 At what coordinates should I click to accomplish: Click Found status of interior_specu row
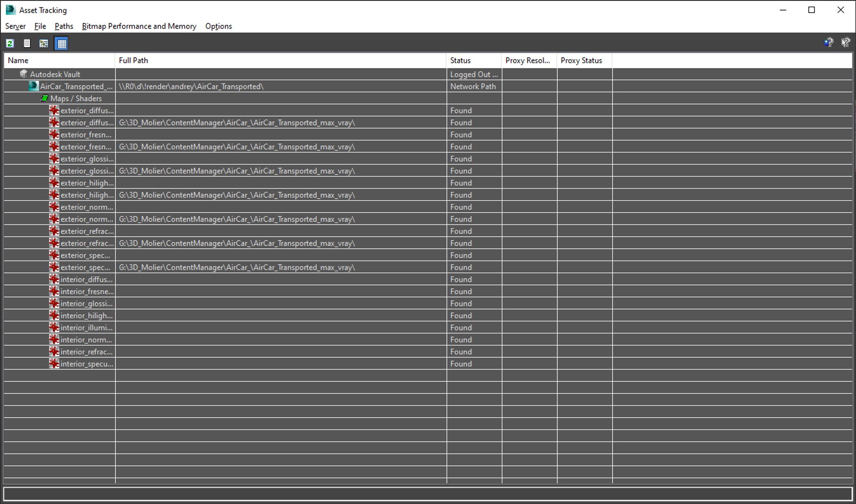[x=461, y=364]
